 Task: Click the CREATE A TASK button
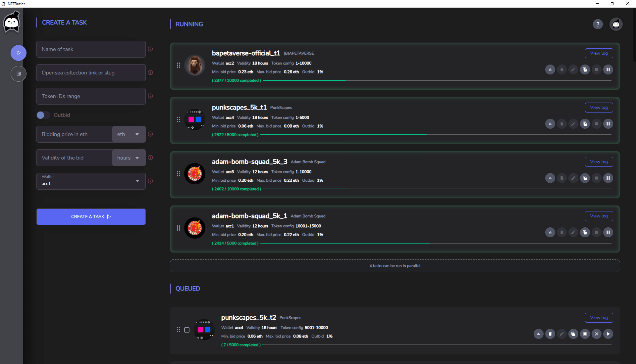pyautogui.click(x=91, y=217)
